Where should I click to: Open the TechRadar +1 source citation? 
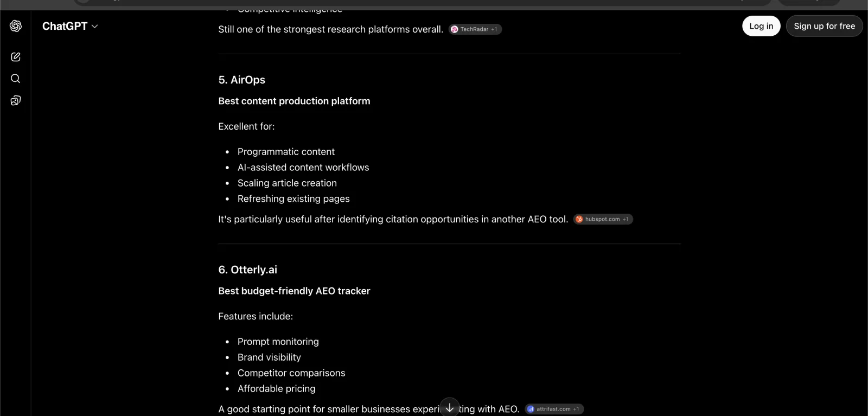(475, 29)
